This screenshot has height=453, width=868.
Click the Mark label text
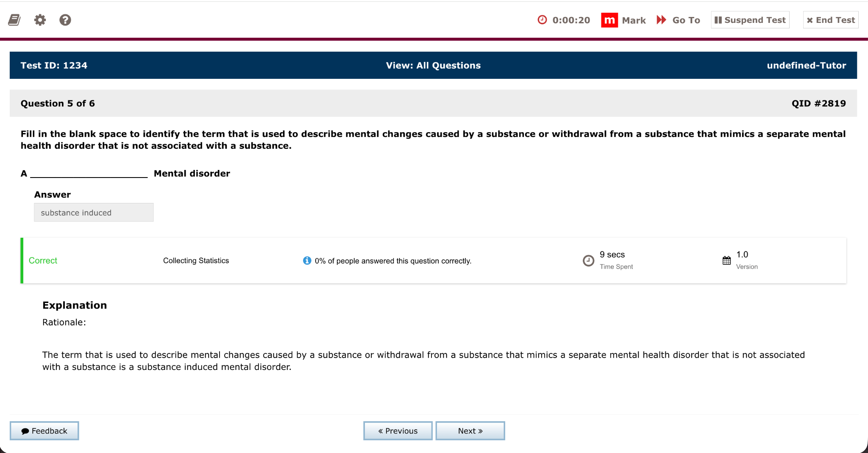tap(634, 20)
